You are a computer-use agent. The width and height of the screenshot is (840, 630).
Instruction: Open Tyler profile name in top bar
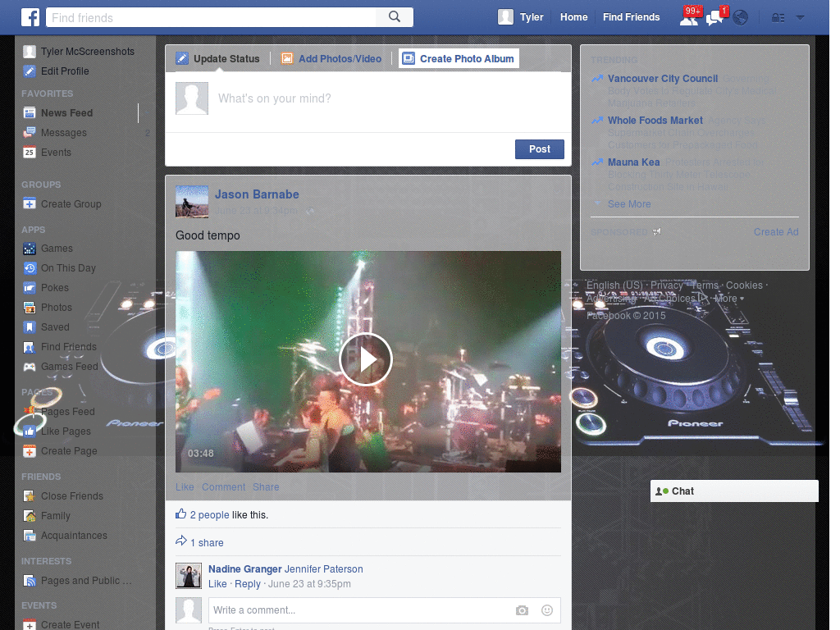pyautogui.click(x=532, y=17)
